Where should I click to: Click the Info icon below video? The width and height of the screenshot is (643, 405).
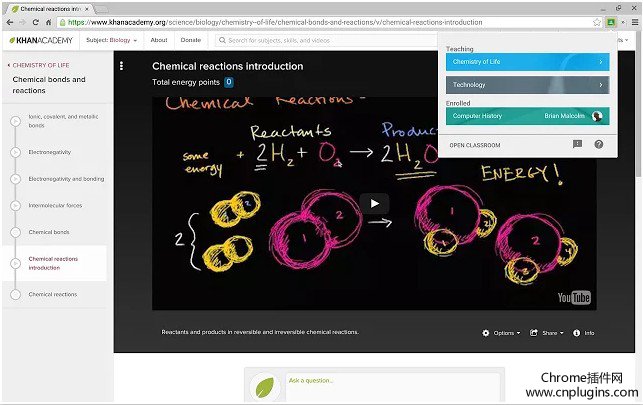[577, 333]
